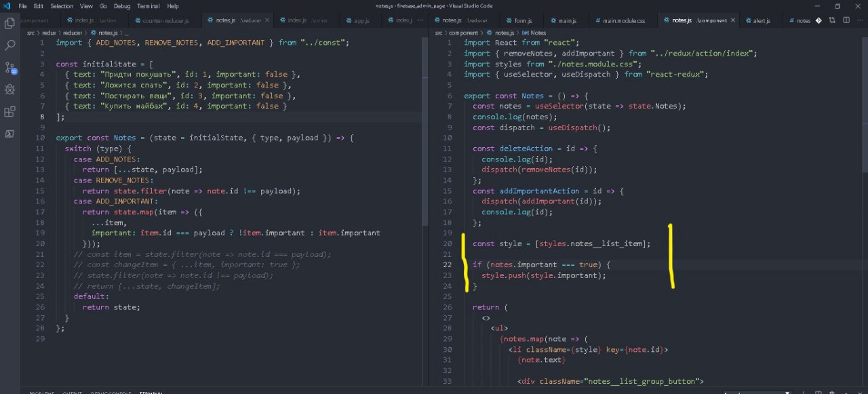Open the Extensions view in activity bar

point(9,112)
